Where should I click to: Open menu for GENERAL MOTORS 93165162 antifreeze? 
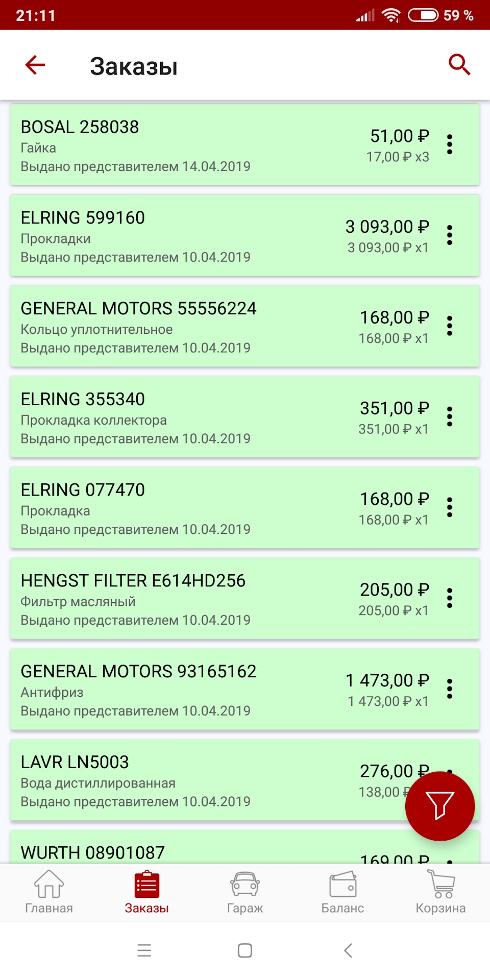coord(450,689)
